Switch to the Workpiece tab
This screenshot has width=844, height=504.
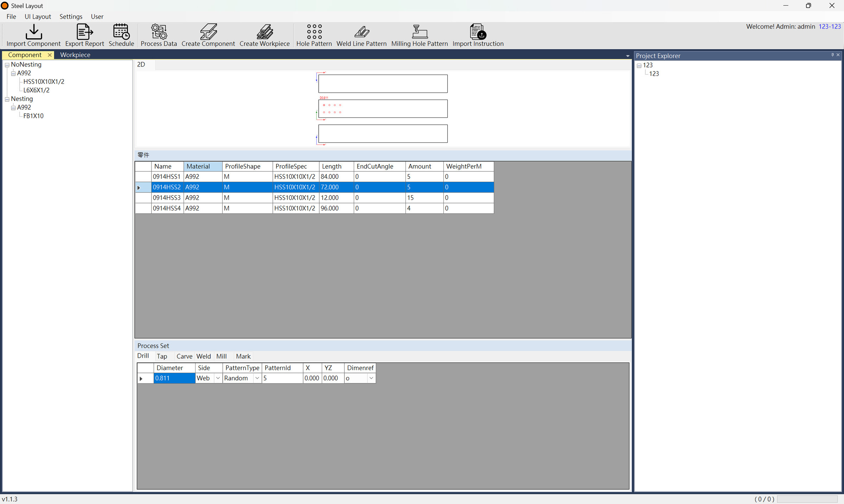click(75, 55)
